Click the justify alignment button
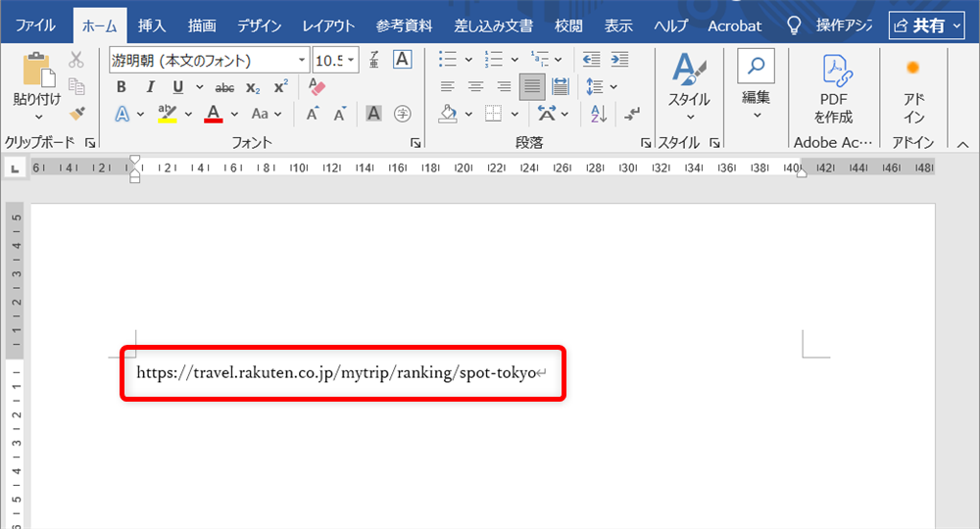The image size is (980, 529). 532,86
